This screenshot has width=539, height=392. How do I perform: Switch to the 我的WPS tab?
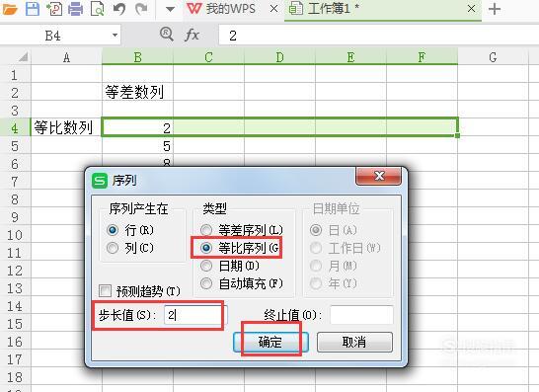click(x=222, y=8)
